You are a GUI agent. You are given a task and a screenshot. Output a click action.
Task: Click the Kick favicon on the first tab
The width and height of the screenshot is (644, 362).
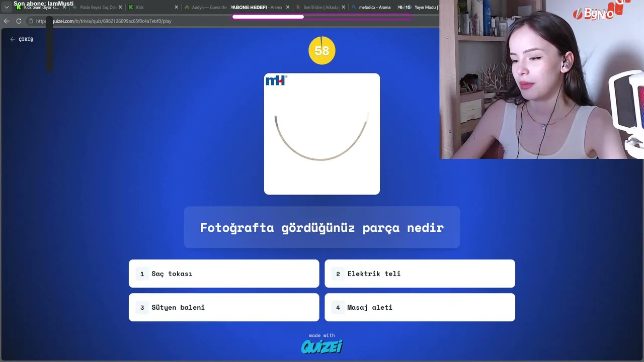click(x=19, y=8)
